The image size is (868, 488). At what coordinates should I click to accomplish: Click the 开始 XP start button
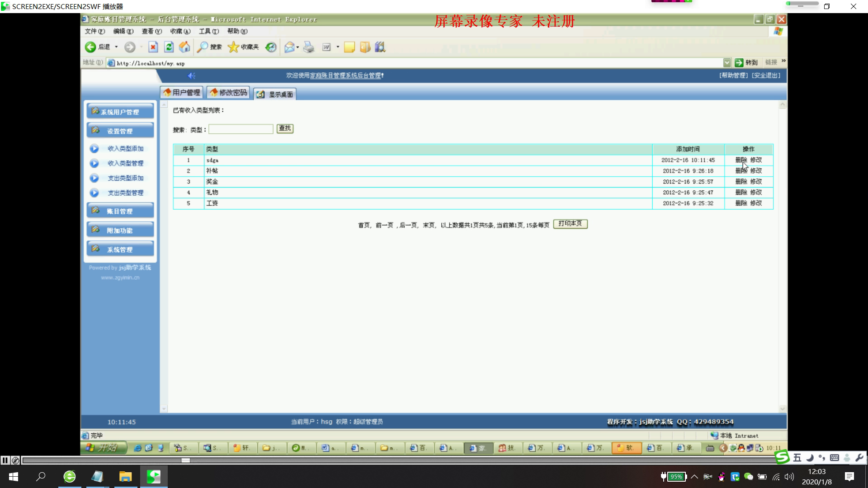tap(104, 448)
